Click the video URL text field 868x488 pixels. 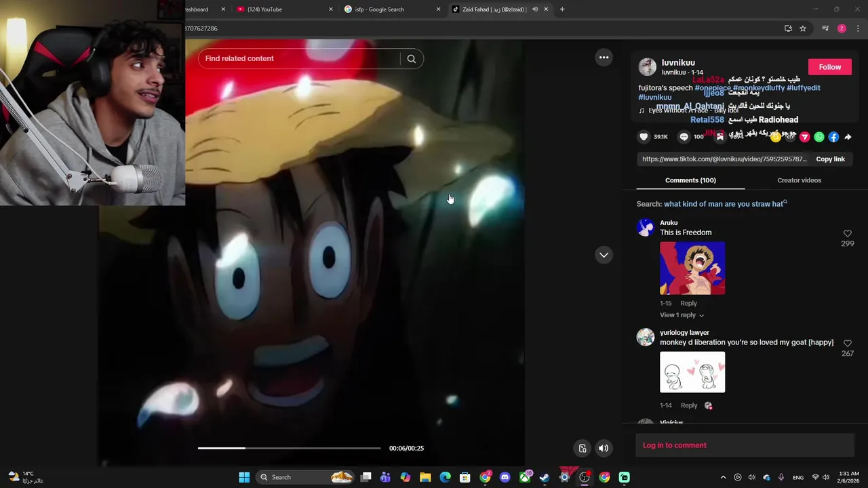coord(724,159)
